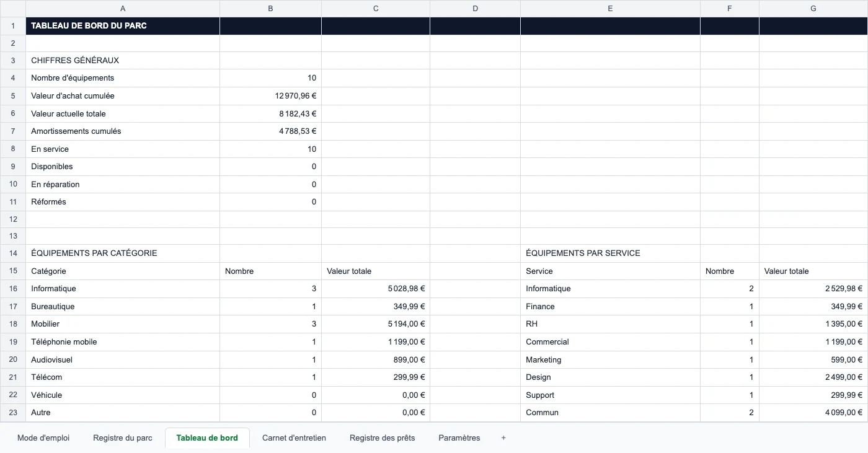Select the Mobilier category cell
Viewport: 868px width, 453px height.
pos(123,324)
